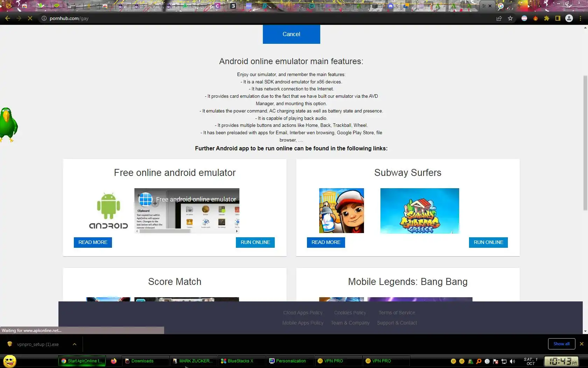Viewport: 588px width, 368px height.
Task: Close the active St browser tab
Action: 490,6
